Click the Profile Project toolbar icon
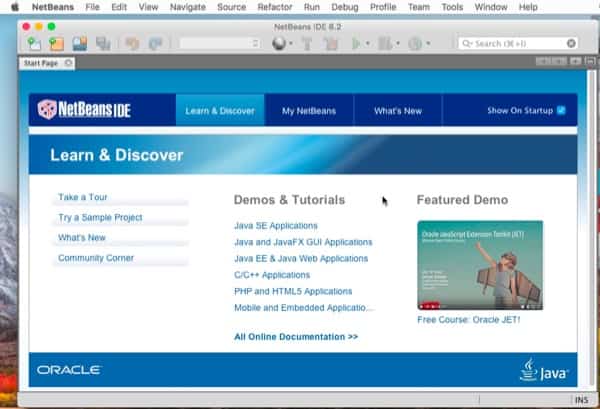The width and height of the screenshot is (600, 409). pos(415,43)
